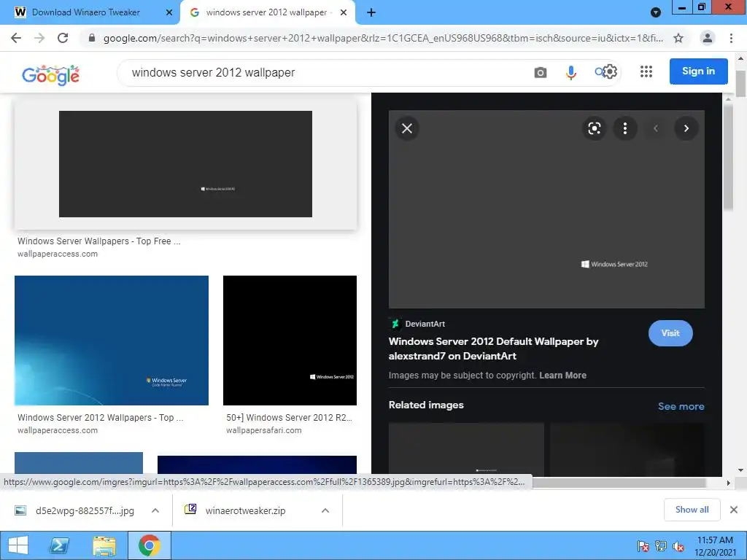Screen dimensions: 747x560
Task: Open a new browser tab
Action: [x=371, y=12]
